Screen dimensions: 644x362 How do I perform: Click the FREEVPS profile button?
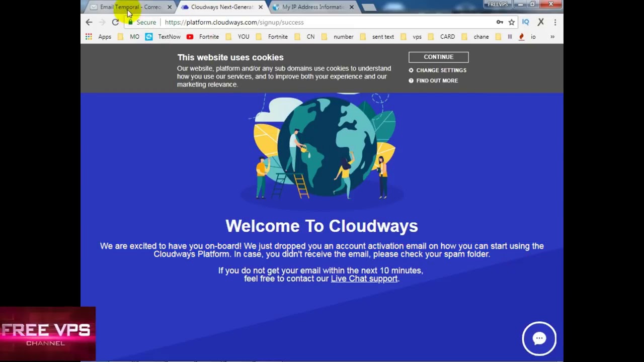[x=498, y=4]
